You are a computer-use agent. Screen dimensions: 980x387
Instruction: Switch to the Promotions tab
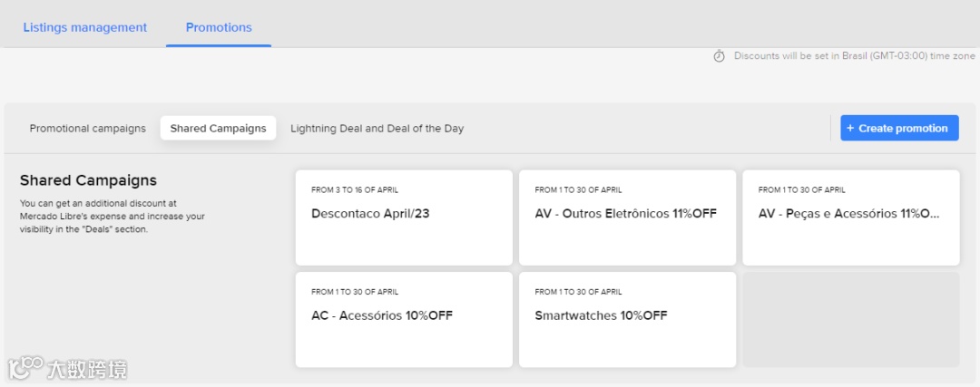219,27
